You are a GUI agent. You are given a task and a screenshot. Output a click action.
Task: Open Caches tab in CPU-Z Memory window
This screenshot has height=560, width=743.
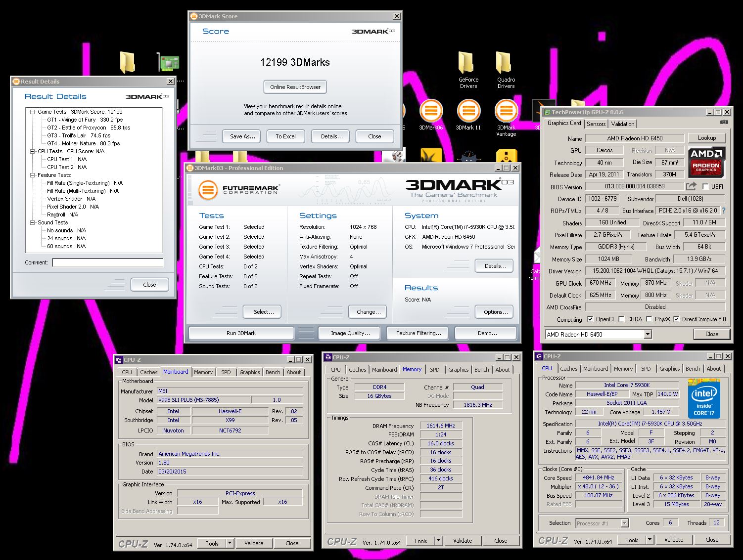(357, 370)
